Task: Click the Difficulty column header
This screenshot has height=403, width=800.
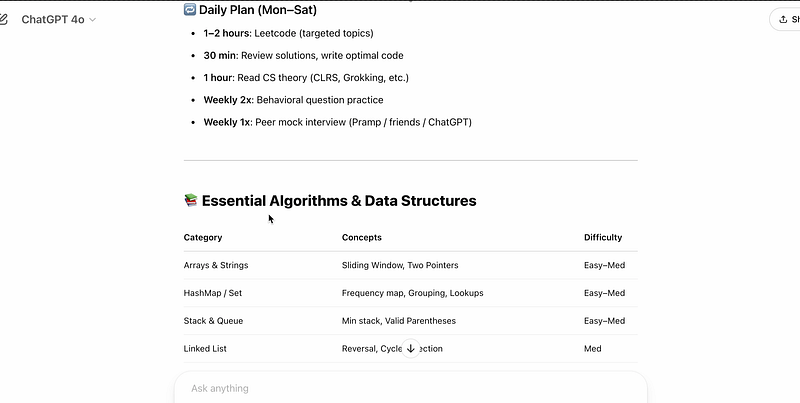Action: coord(603,237)
